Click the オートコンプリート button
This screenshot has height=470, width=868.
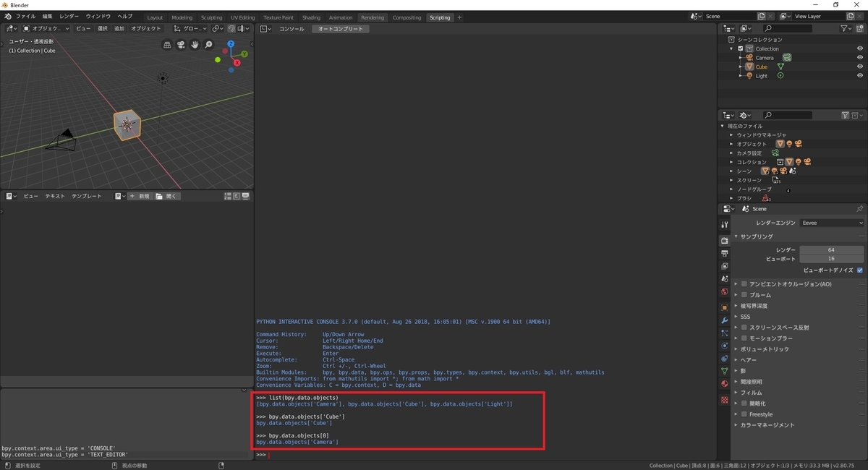(341, 29)
